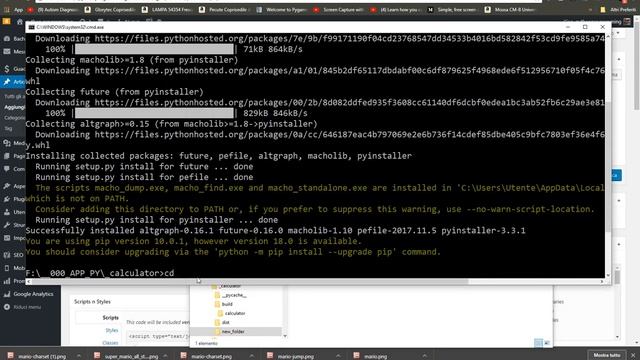This screenshot has height=360, width=640.
Task: Open downloaded mario-jump.png file
Action: 291,356
